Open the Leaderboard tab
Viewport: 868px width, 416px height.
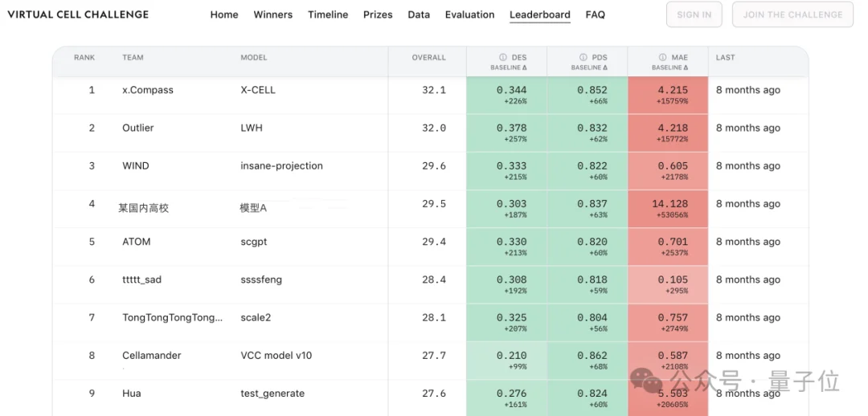pos(540,15)
